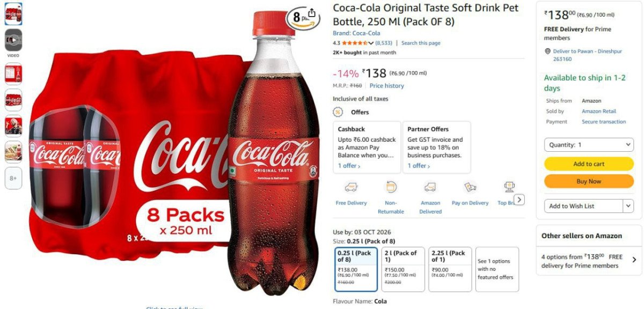Click the Buy Now button
Screen dimensions: 644x309
coord(589,181)
